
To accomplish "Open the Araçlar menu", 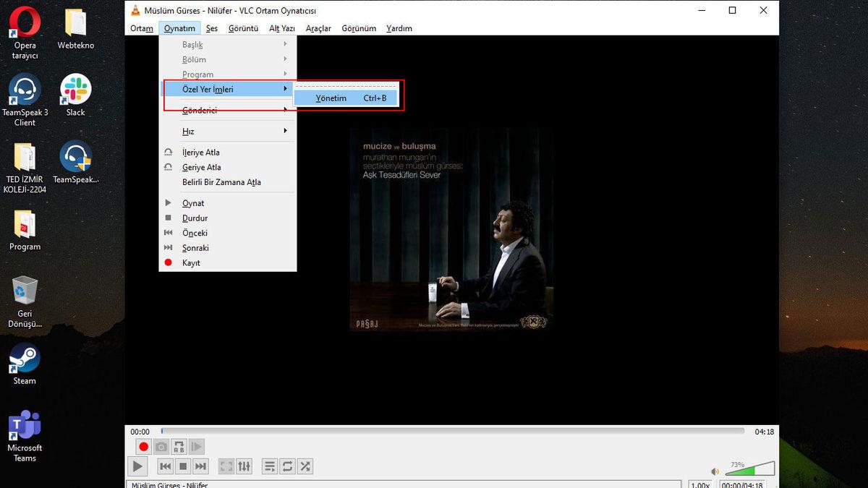I will [x=320, y=28].
